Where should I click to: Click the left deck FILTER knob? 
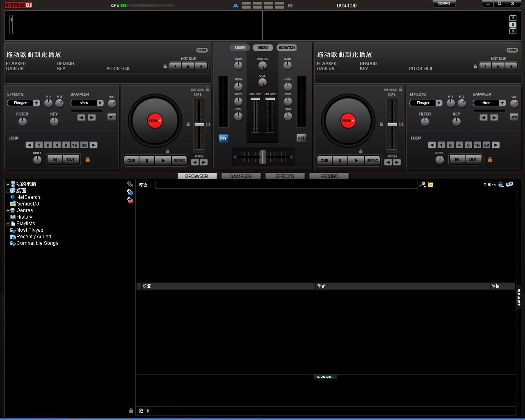23,121
